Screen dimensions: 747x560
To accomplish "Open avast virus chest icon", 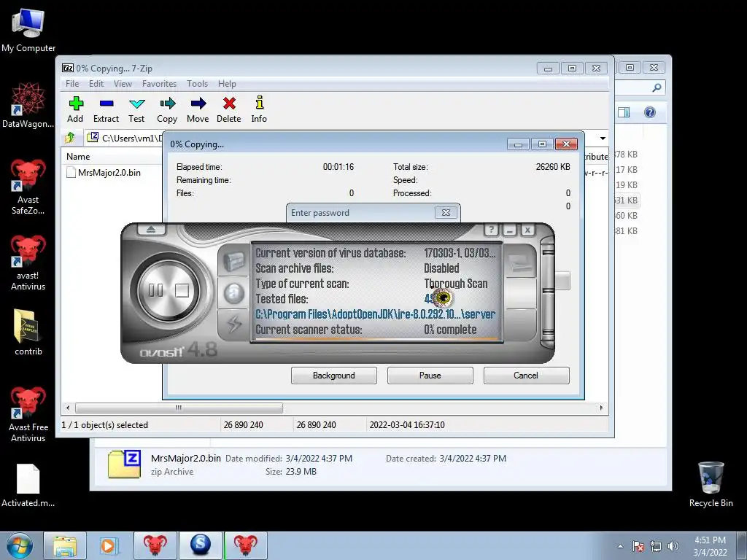I will pyautogui.click(x=233, y=262).
